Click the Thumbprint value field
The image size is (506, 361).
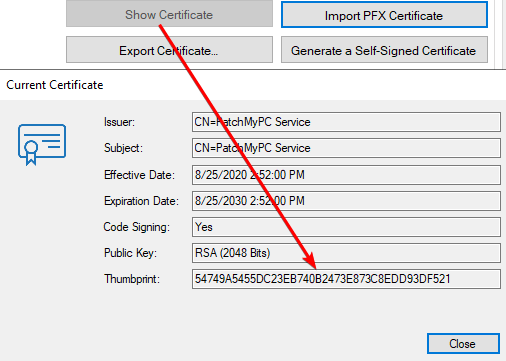point(346,279)
